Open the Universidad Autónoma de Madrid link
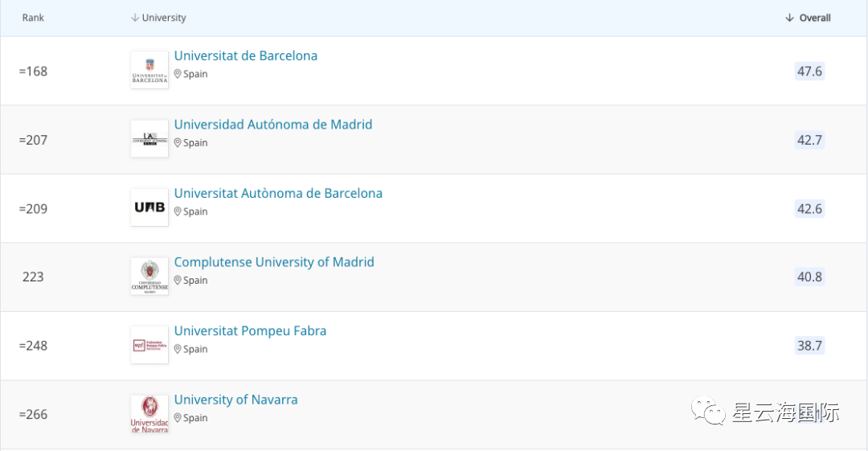 point(273,125)
